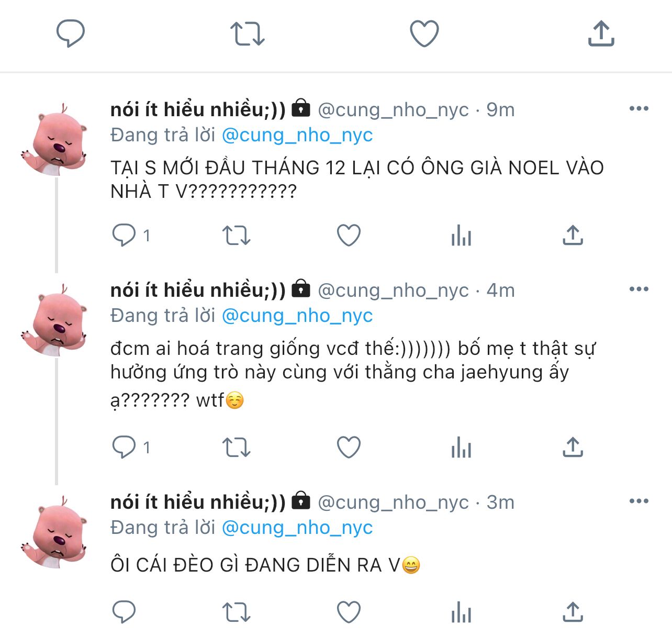Open profile avatar of the 4m tweet
The height and width of the screenshot is (637, 672).
coord(55,320)
